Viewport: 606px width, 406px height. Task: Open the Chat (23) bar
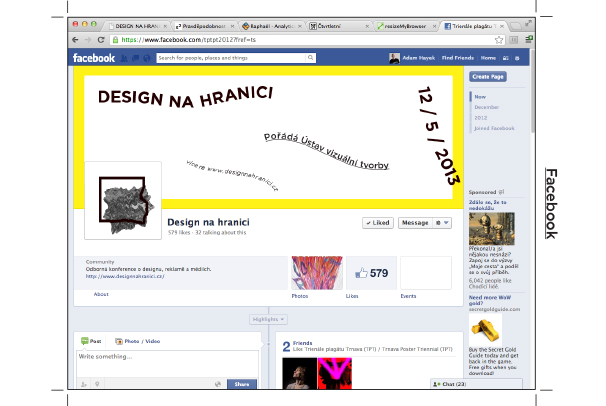click(449, 384)
